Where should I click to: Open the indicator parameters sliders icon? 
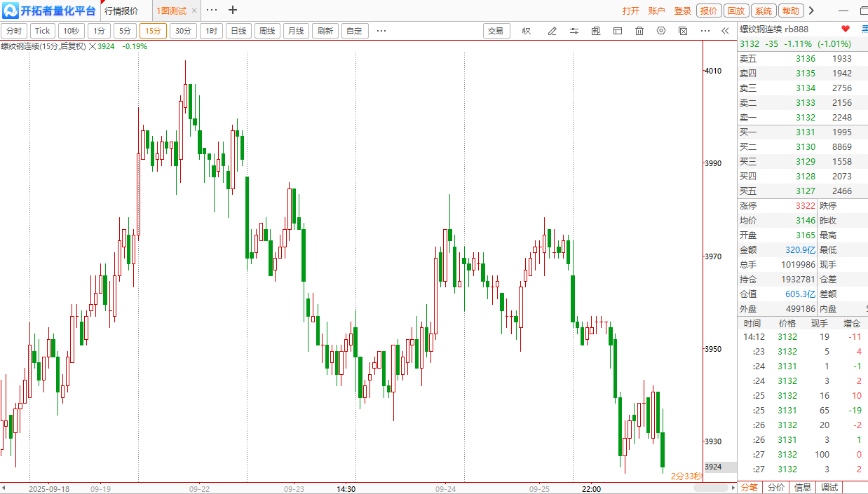[574, 31]
